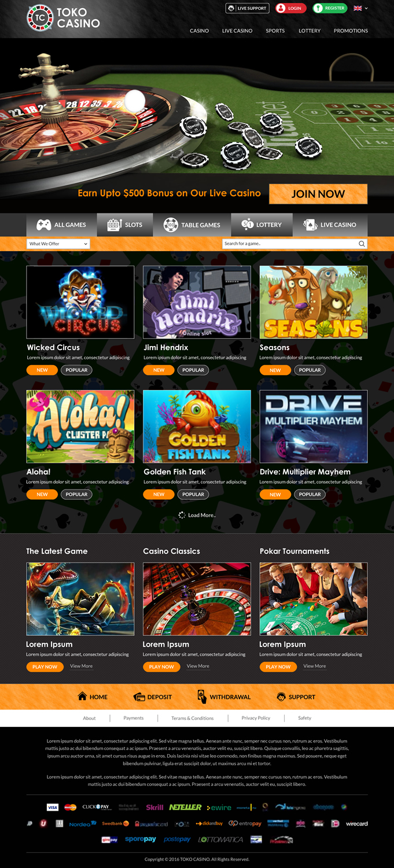Select the Live Casino cards icon
Screen dimensions: 394x868
[310, 225]
